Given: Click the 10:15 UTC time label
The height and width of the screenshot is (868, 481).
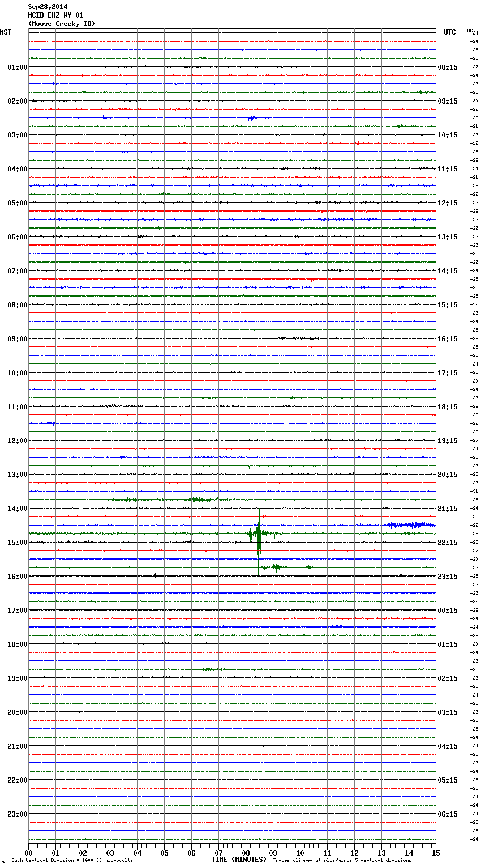Looking at the screenshot, I should [x=448, y=135].
